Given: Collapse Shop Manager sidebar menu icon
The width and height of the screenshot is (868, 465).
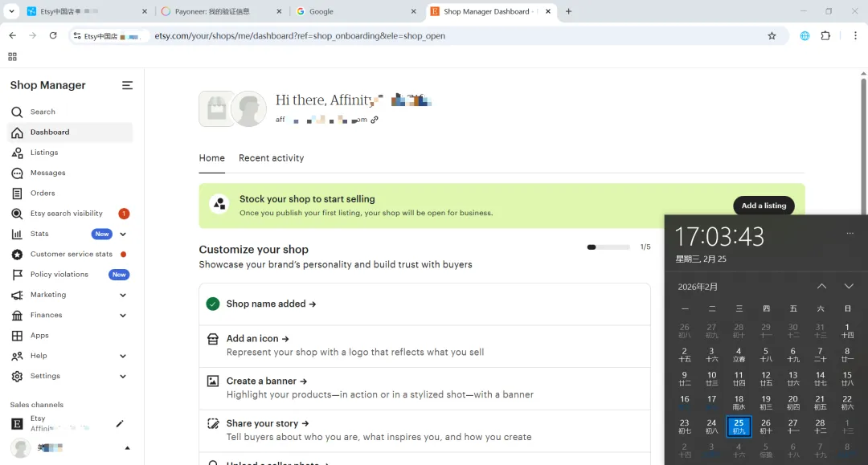Looking at the screenshot, I should click(x=127, y=85).
